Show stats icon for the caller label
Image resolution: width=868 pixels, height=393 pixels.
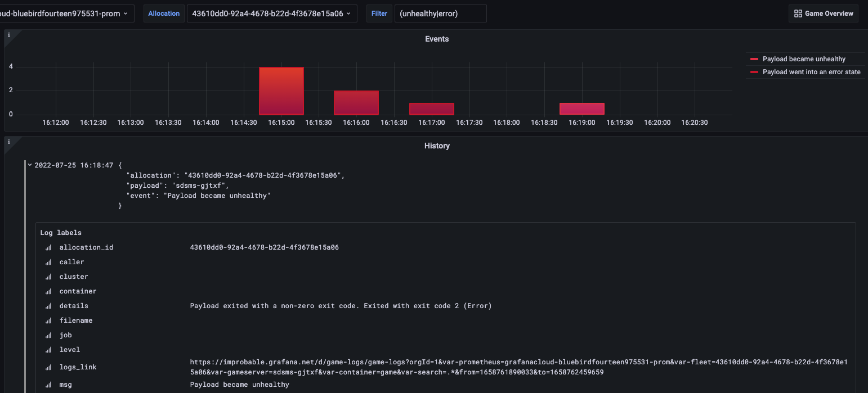pos(48,262)
